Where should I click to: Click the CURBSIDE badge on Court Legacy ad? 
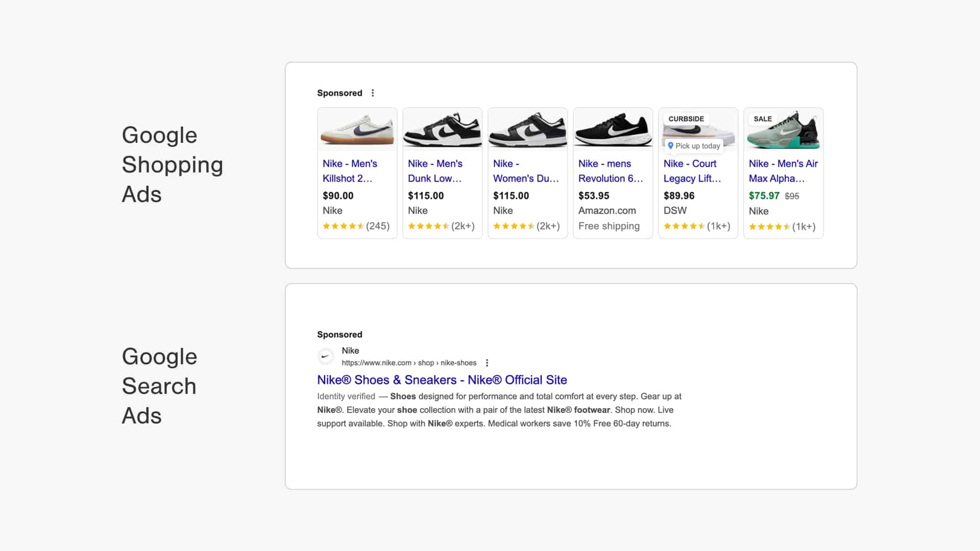click(x=686, y=119)
